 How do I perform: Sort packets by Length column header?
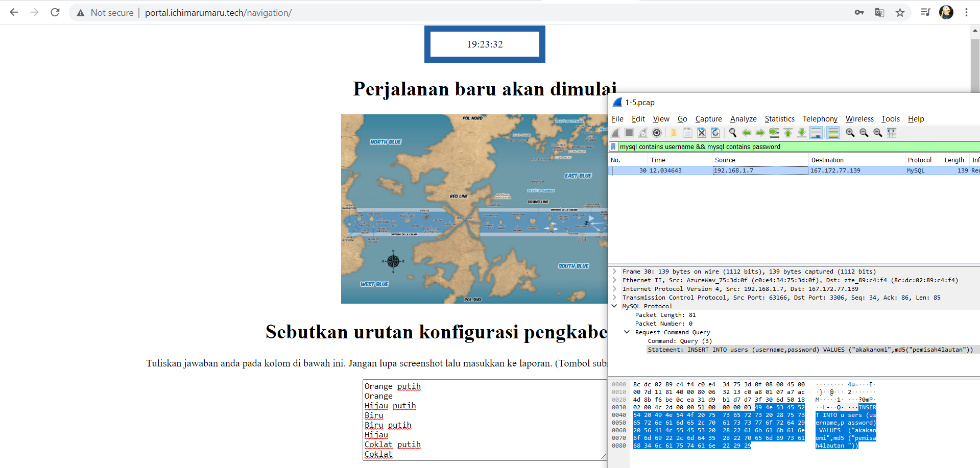pos(955,160)
